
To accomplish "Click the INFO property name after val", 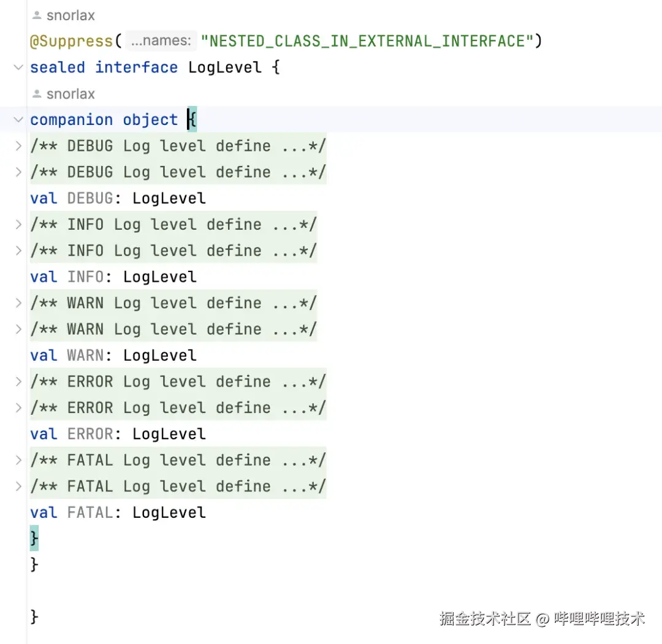I will [85, 277].
